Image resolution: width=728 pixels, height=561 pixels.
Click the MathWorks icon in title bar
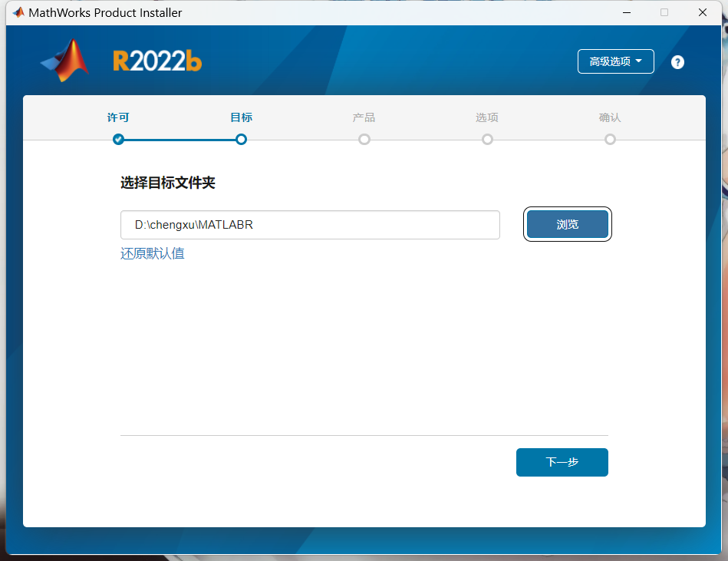pyautogui.click(x=18, y=12)
